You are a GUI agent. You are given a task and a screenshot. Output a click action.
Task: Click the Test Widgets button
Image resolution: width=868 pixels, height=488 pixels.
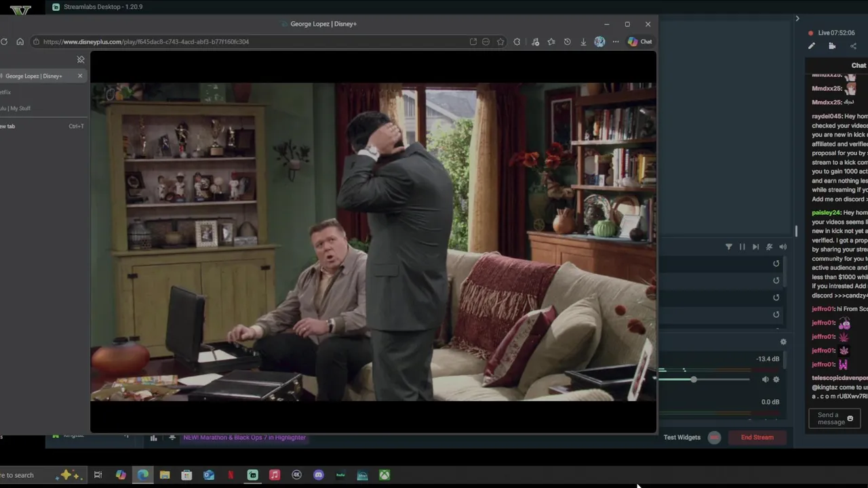[x=682, y=438]
